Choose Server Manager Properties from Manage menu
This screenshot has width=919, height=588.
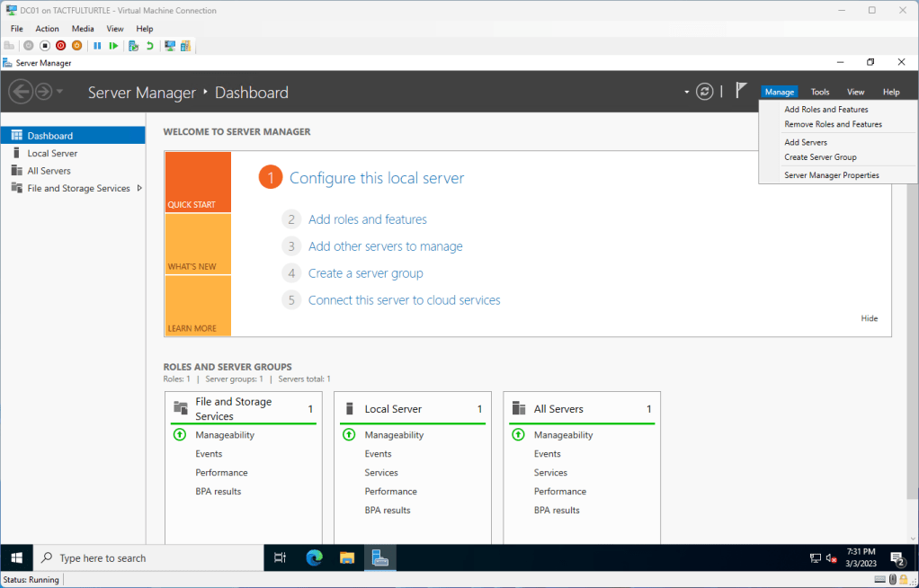pos(831,175)
